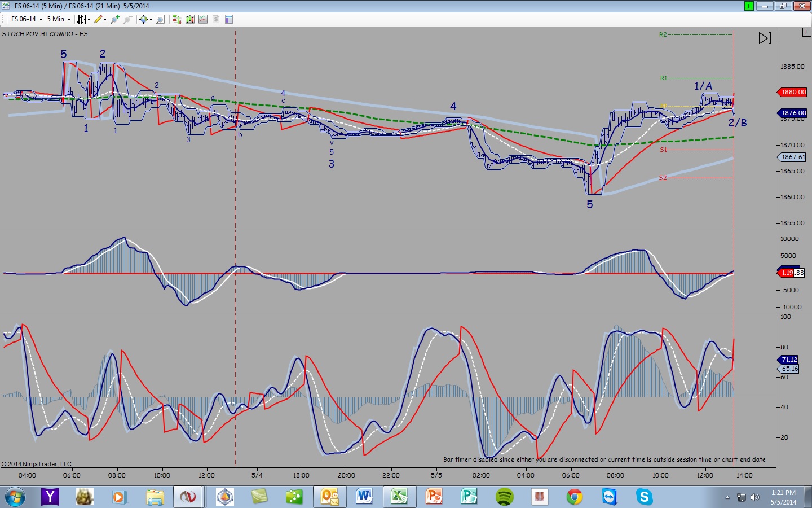Click the 20 stochastic axis label

(784, 437)
